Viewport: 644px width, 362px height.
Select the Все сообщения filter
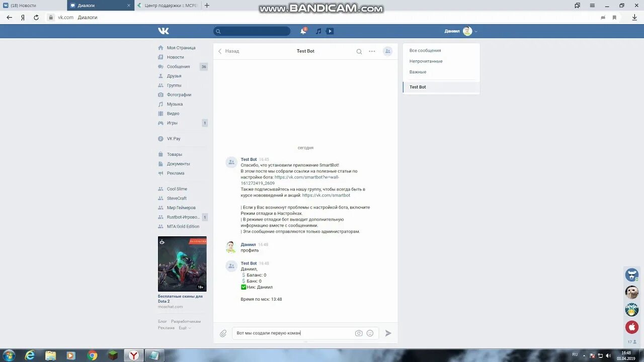pyautogui.click(x=425, y=51)
